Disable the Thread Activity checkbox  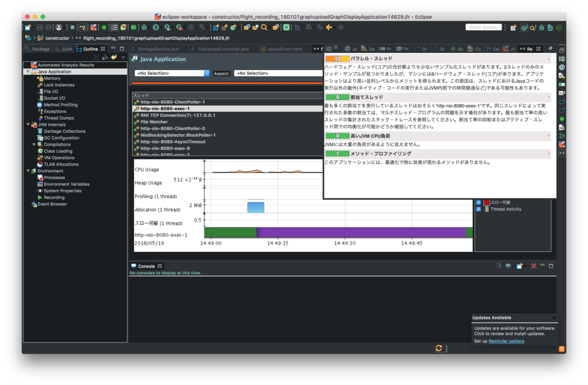(478, 209)
